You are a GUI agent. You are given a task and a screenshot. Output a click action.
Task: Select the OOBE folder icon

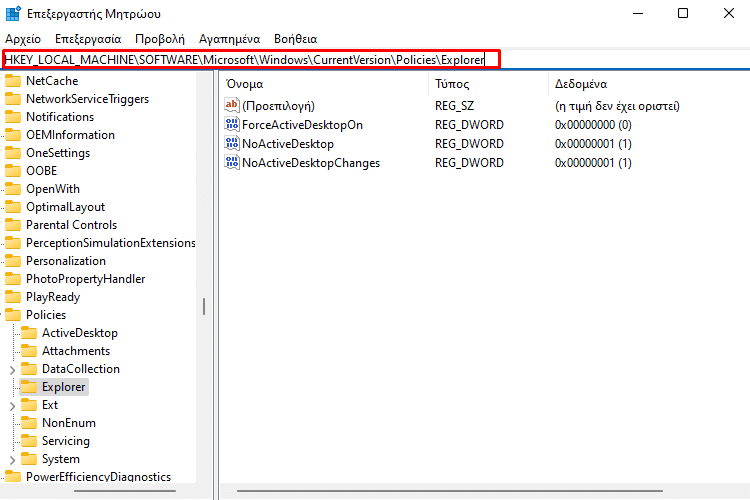pos(13,171)
